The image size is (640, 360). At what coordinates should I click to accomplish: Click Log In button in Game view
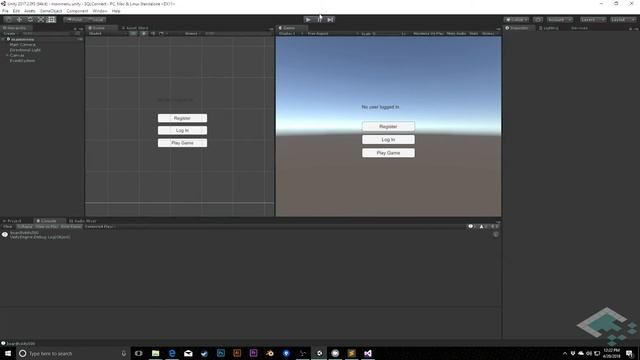388,140
